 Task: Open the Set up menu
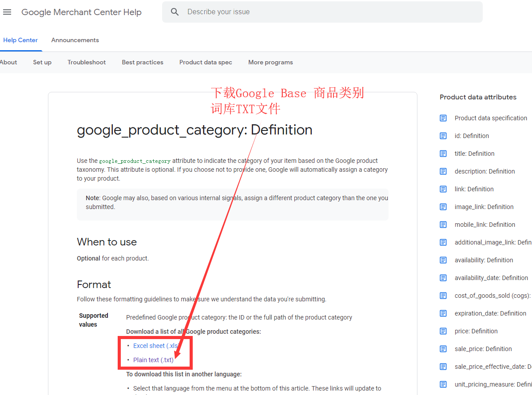(42, 63)
